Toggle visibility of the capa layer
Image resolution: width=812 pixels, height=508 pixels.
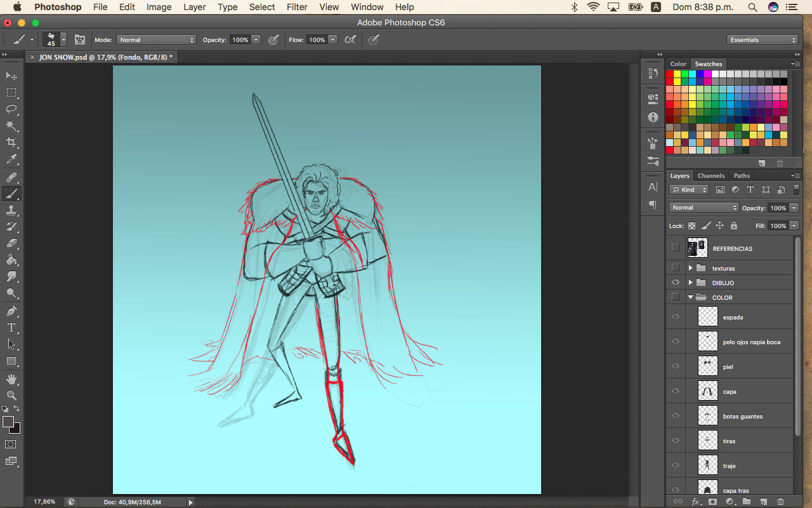click(675, 391)
